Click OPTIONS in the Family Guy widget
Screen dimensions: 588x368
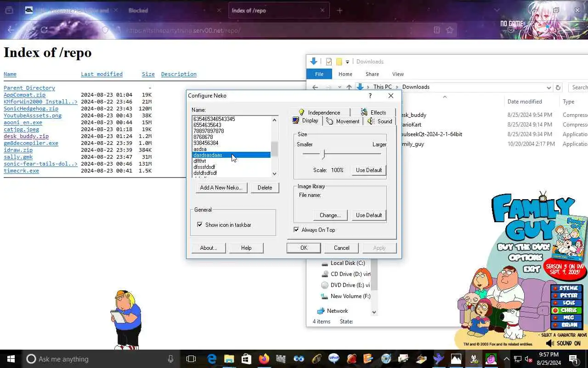pos(525,259)
